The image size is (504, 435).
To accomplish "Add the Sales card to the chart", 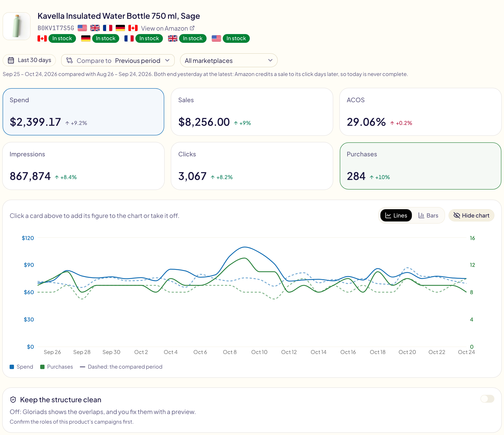I will (x=252, y=112).
